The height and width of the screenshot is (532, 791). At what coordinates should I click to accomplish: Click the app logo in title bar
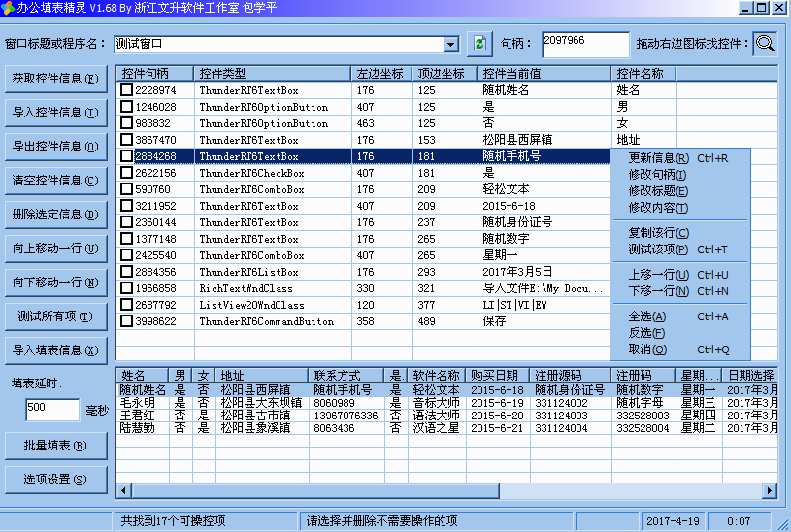point(8,8)
